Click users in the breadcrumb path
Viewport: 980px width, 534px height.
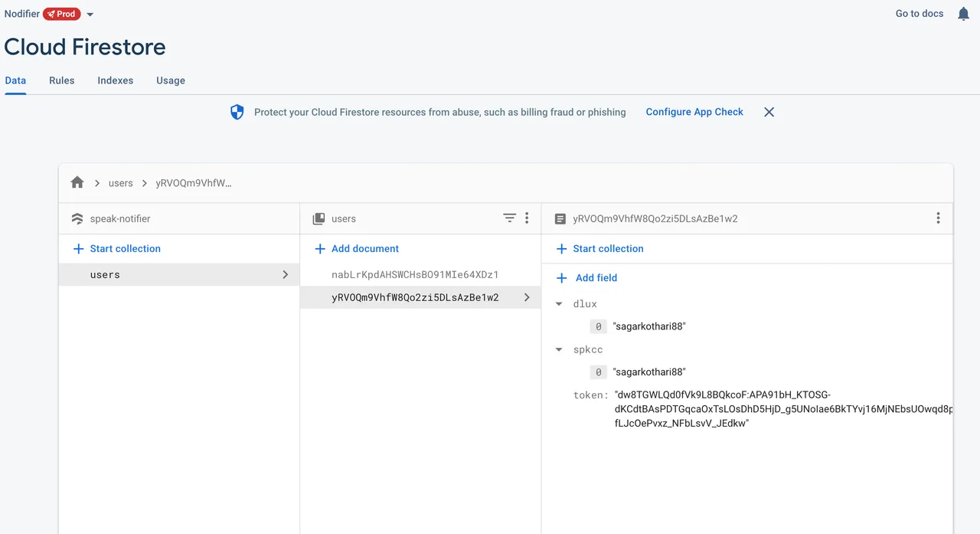point(120,183)
